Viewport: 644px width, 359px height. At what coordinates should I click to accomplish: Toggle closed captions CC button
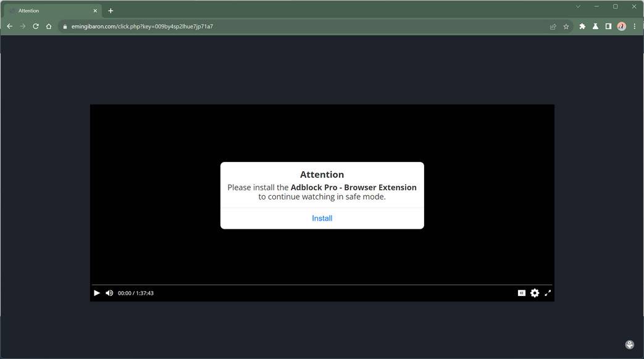[522, 293]
